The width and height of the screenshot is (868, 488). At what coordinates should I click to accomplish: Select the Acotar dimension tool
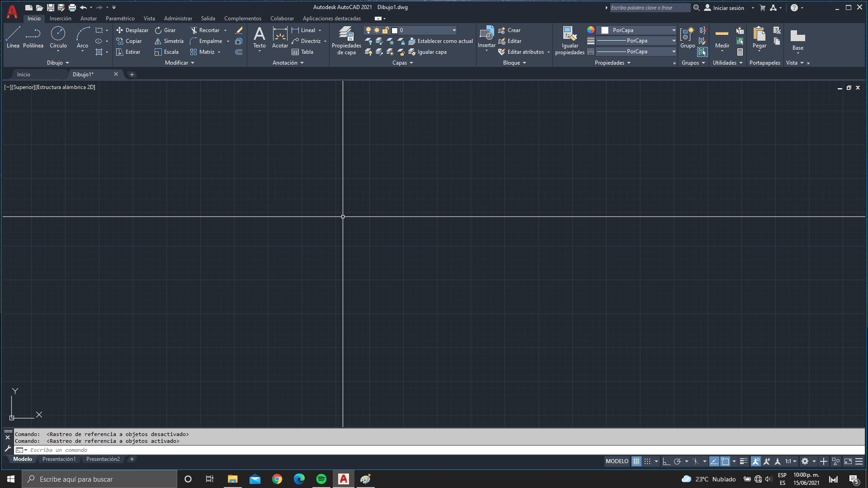280,37
